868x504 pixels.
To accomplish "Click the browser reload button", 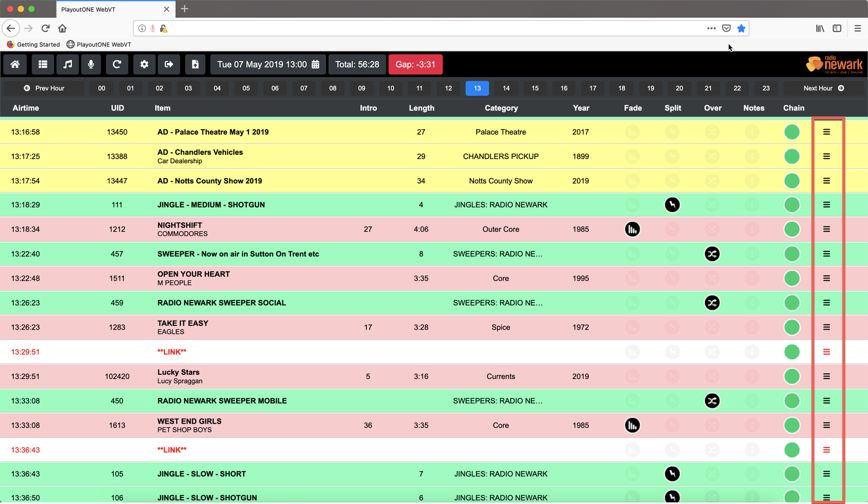I will coord(45,28).
